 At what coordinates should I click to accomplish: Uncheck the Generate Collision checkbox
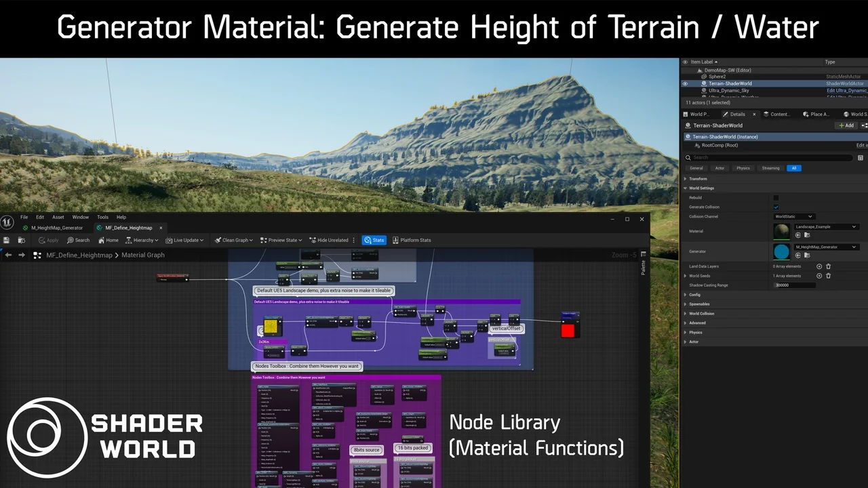click(x=776, y=207)
